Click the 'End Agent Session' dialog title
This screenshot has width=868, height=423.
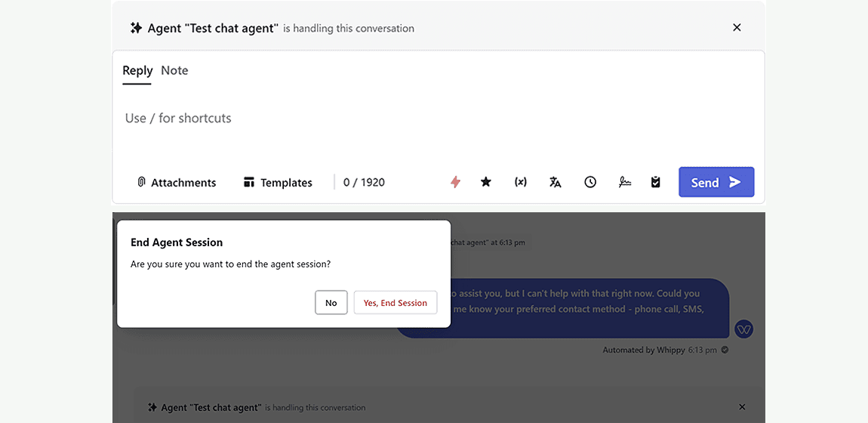point(177,242)
